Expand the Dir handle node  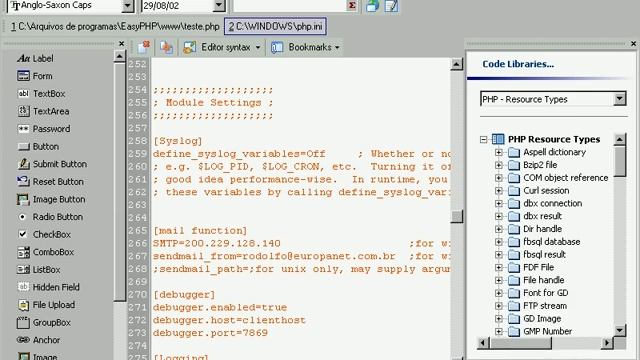tap(498, 229)
